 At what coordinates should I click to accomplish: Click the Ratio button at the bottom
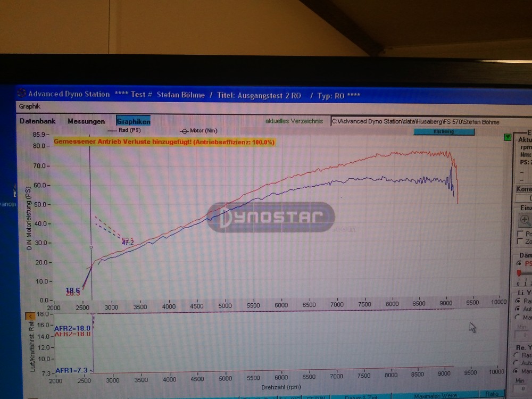492,395
